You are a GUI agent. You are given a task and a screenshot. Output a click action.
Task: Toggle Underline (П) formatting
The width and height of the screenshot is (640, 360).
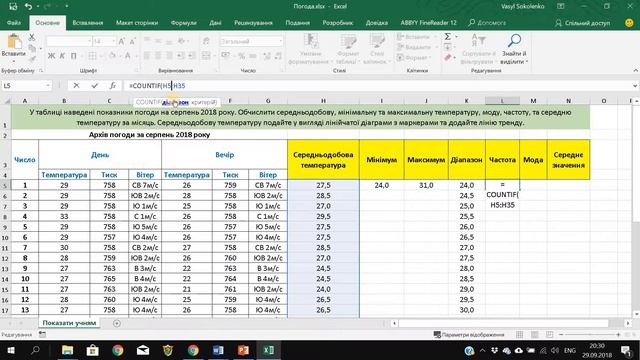pos(73,56)
